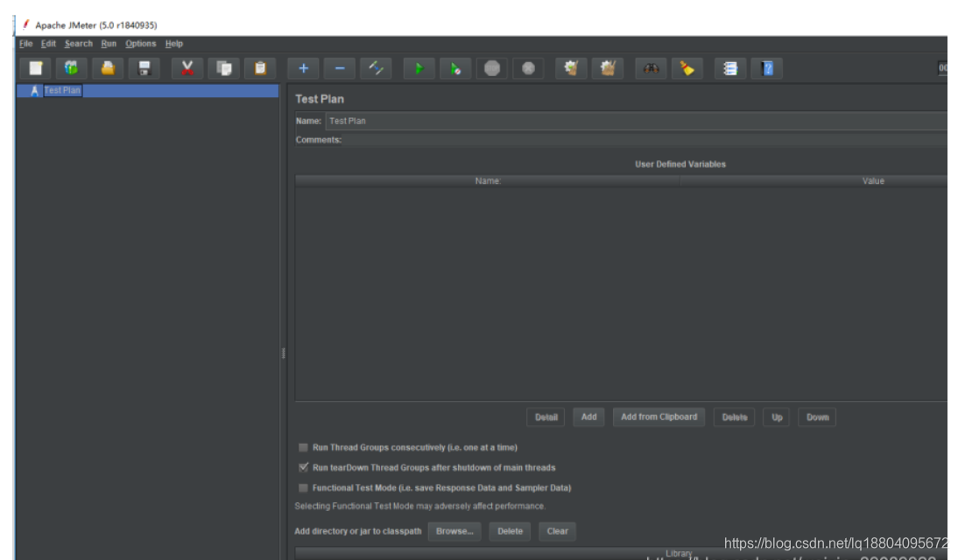Click the Value column header

pos(814,181)
